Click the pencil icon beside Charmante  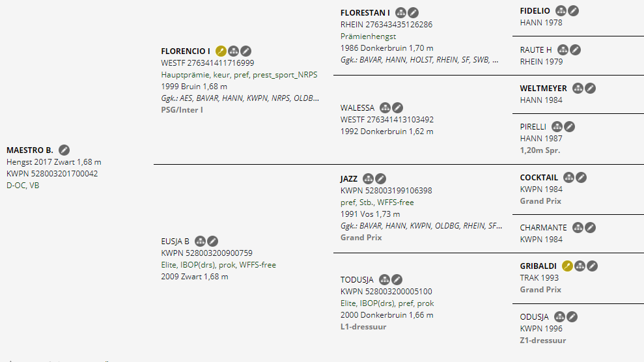click(x=591, y=227)
